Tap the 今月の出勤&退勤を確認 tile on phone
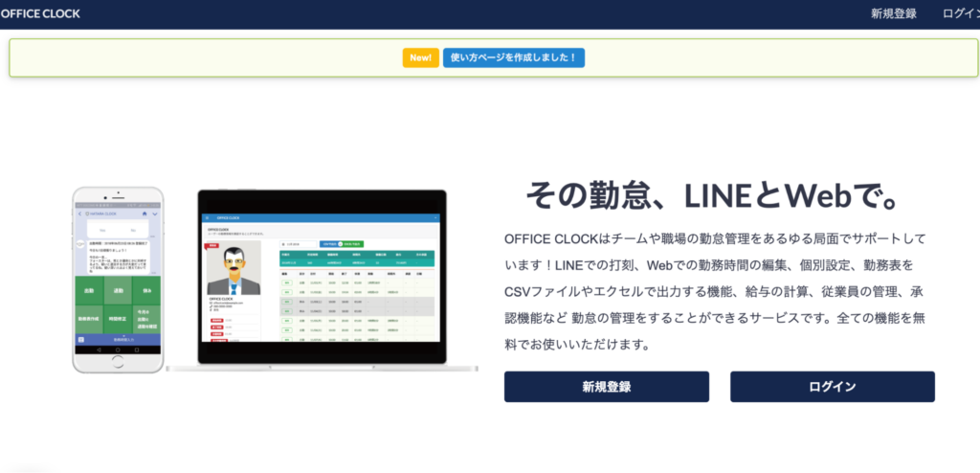The height and width of the screenshot is (473, 980). [x=146, y=320]
